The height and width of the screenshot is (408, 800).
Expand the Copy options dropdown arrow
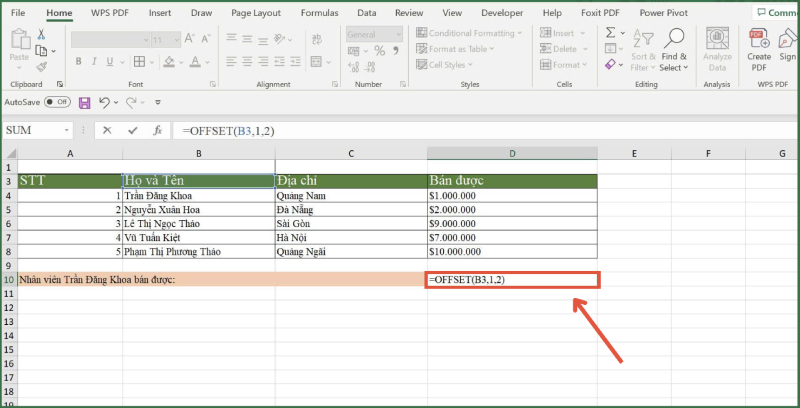pos(53,50)
